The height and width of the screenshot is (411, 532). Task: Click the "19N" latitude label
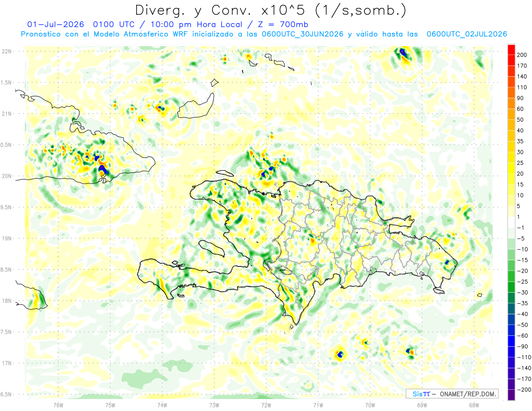pos(6,239)
